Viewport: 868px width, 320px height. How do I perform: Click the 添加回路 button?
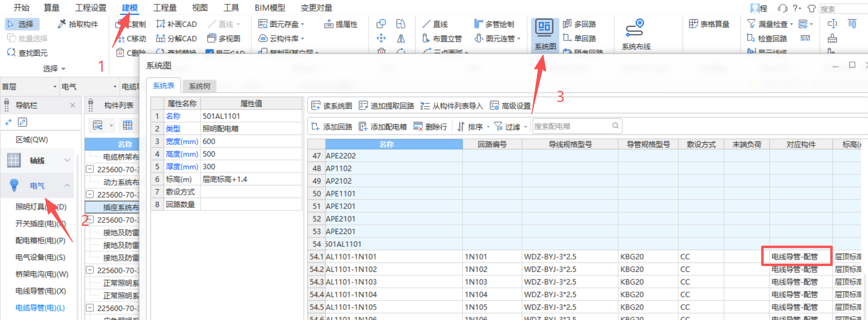click(x=332, y=127)
